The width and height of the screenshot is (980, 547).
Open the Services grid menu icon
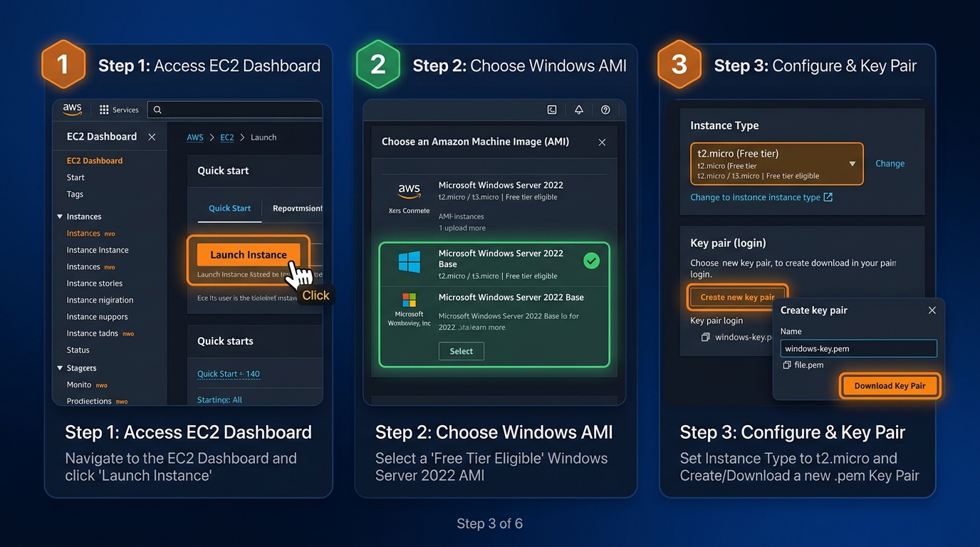(104, 110)
